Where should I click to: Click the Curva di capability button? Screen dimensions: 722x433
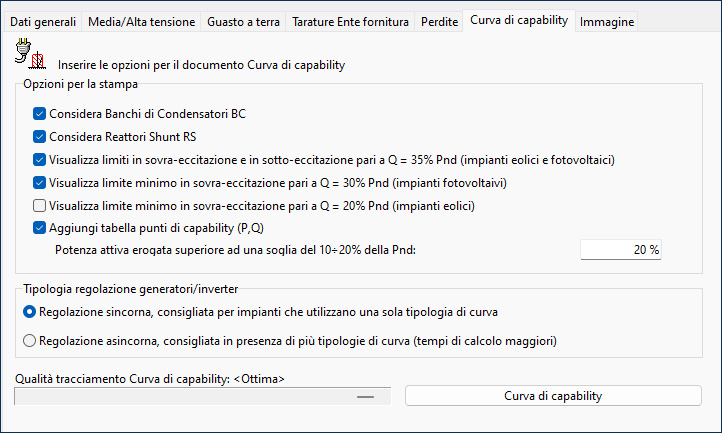pos(553,396)
